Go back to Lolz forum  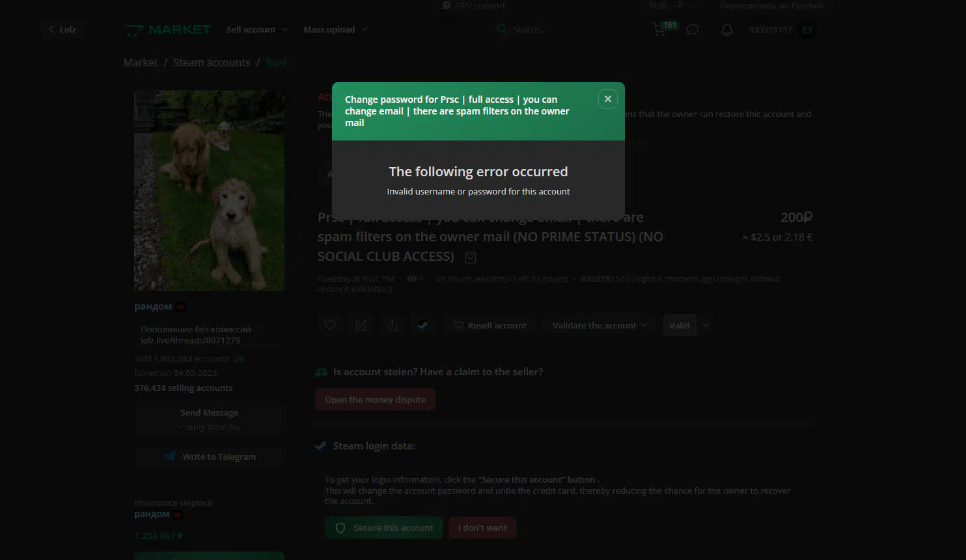(x=62, y=30)
